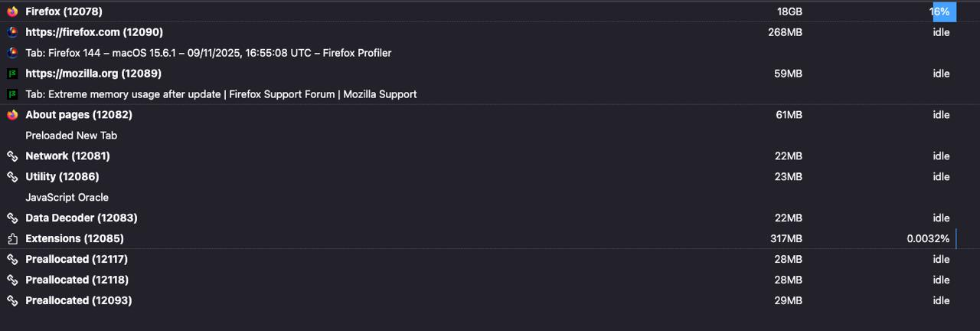Image resolution: width=980 pixels, height=331 pixels.
Task: Click the process icon beside Utility (12086)
Action: point(12,177)
